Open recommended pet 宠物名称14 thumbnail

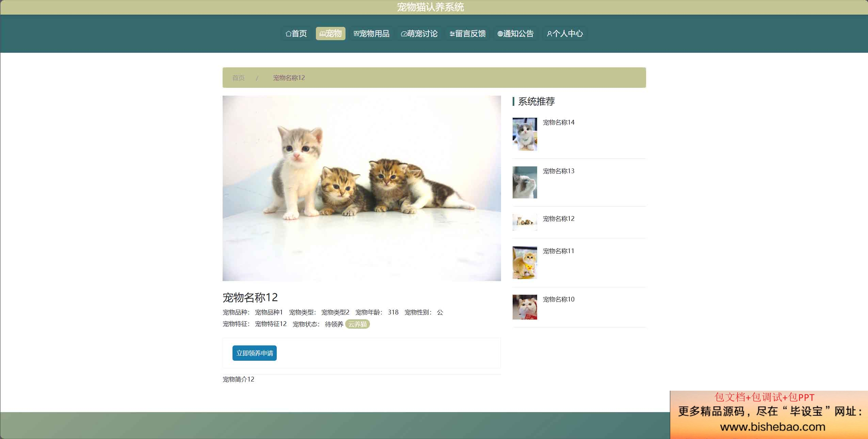click(x=525, y=134)
